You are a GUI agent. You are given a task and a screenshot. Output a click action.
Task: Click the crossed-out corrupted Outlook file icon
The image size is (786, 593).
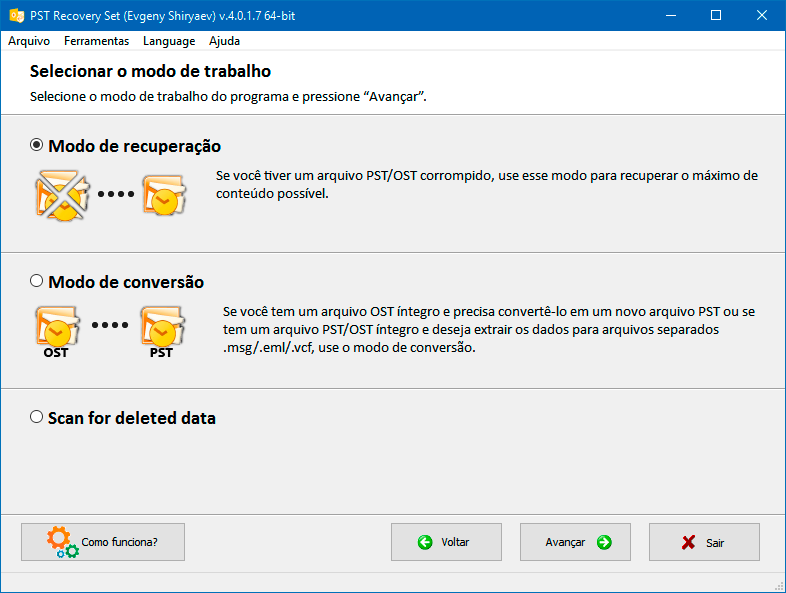click(x=62, y=195)
